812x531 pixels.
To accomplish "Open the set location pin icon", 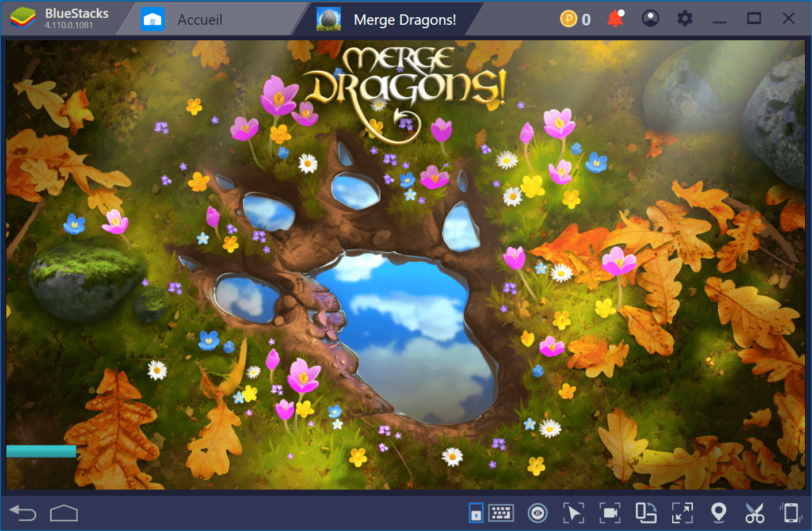I will (x=719, y=513).
